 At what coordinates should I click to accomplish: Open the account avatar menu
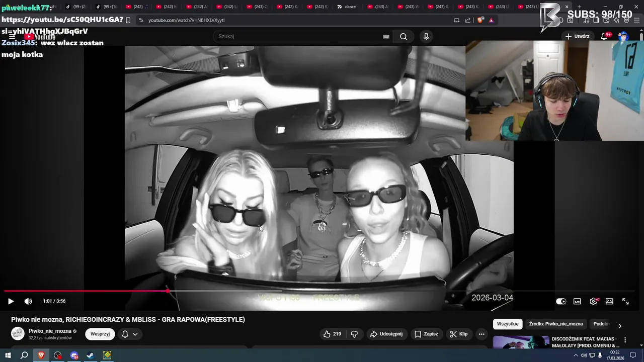[623, 36]
